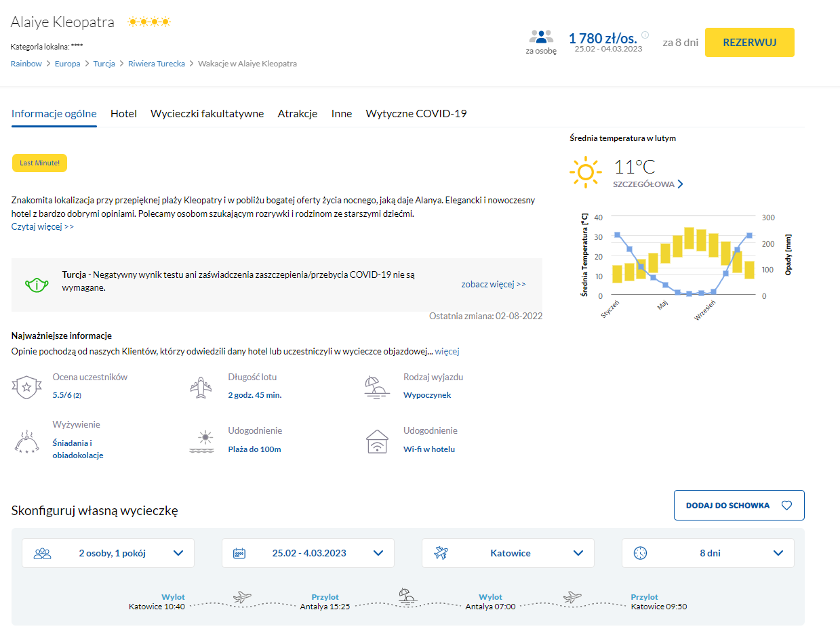
Task: Click the face mask COVID info icon
Action: tap(35, 285)
